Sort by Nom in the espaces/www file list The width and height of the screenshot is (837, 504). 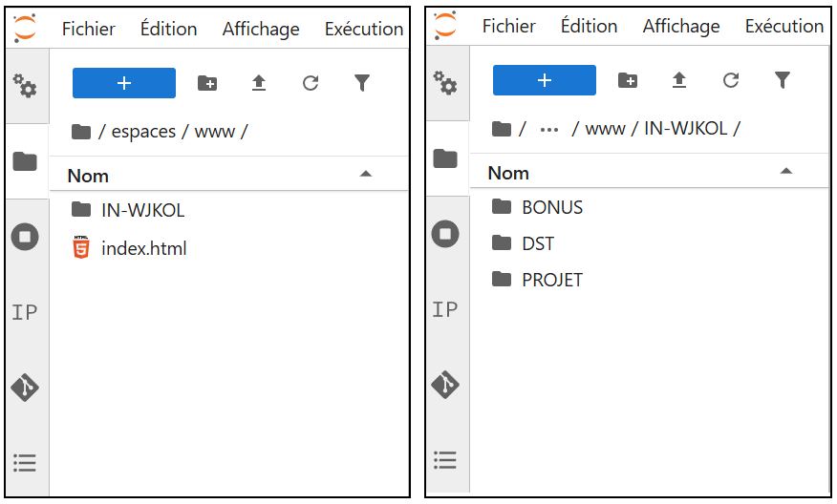point(88,176)
